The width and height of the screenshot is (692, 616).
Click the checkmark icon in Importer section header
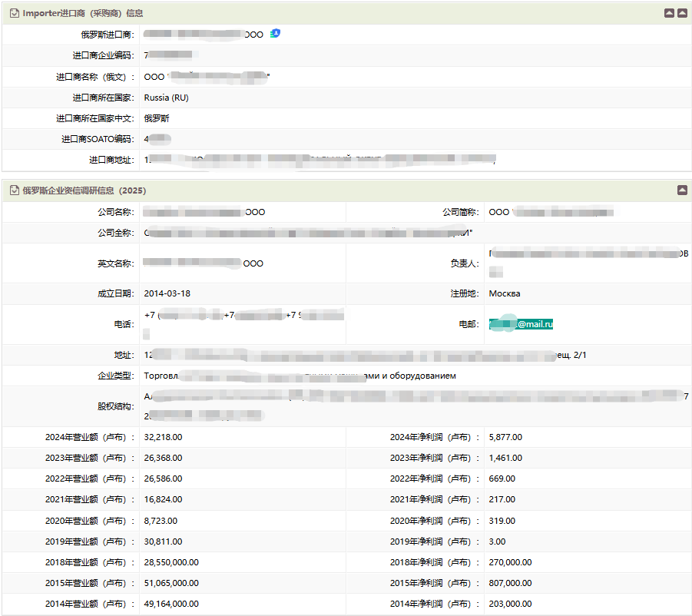coord(14,13)
